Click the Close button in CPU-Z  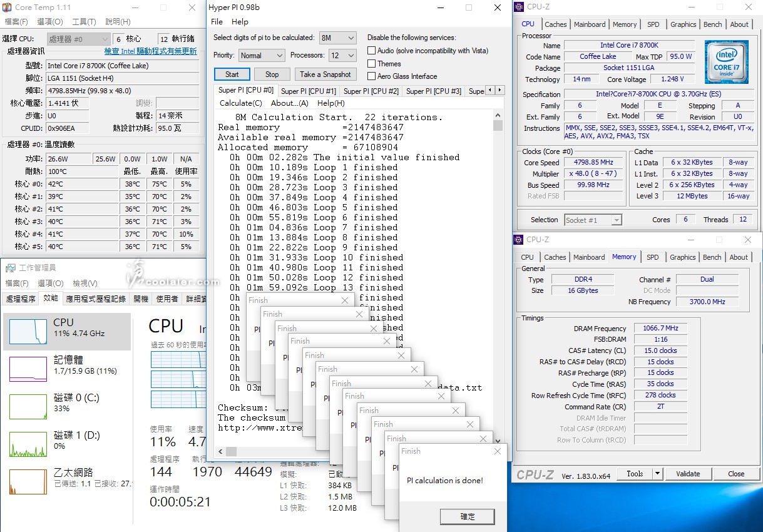(736, 474)
